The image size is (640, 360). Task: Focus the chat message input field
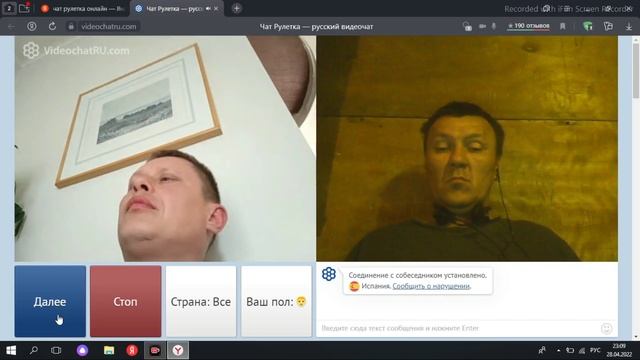[459, 328]
